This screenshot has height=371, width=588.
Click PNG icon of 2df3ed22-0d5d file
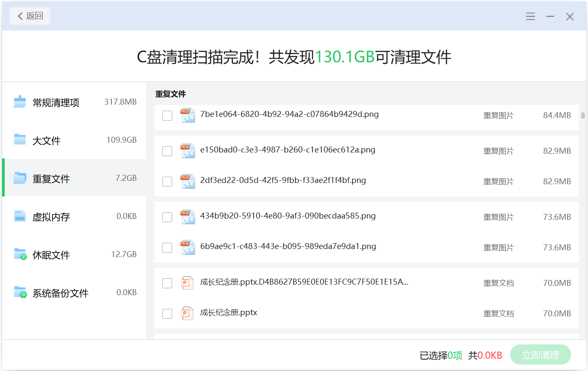[188, 181]
